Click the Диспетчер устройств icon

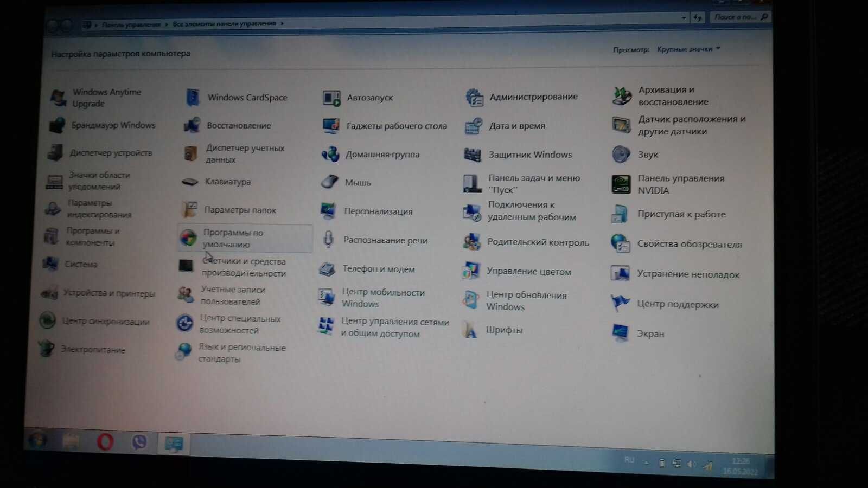click(55, 153)
